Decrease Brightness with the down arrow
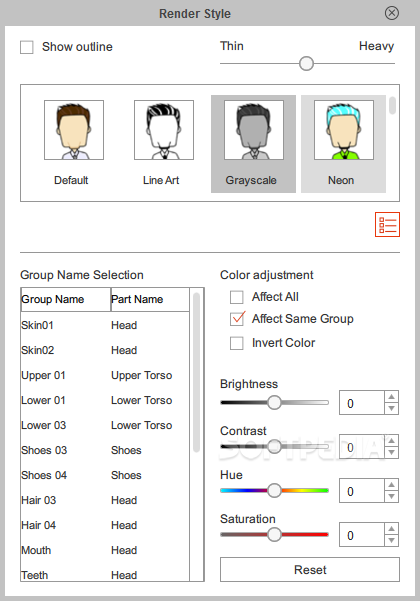The width and height of the screenshot is (420, 601). [391, 409]
